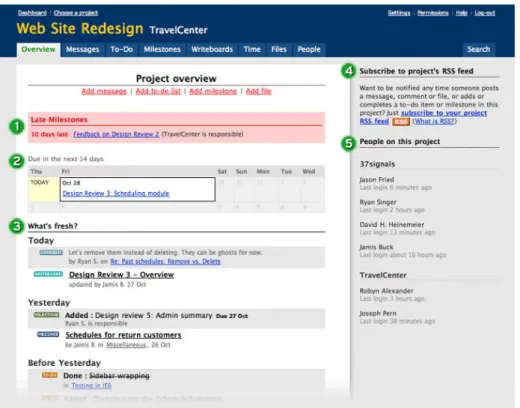Click the milestone badge beside Design review 5
This screenshot has width=520, height=408.
(x=46, y=315)
